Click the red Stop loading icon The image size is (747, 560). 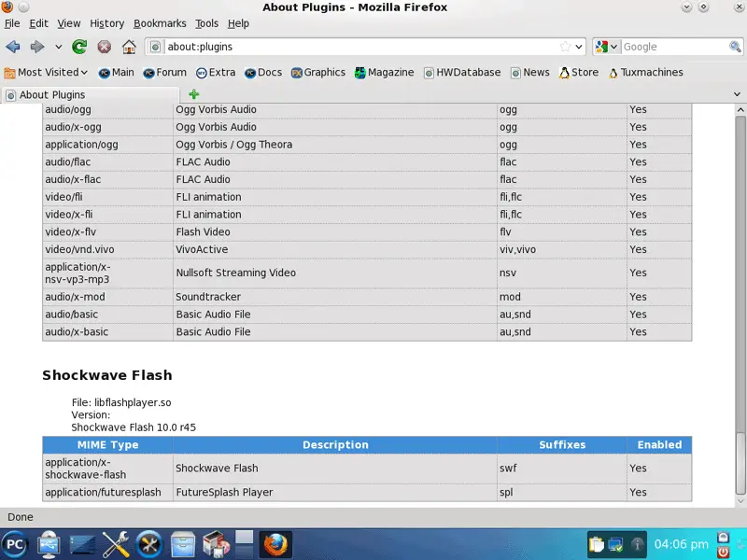point(105,47)
